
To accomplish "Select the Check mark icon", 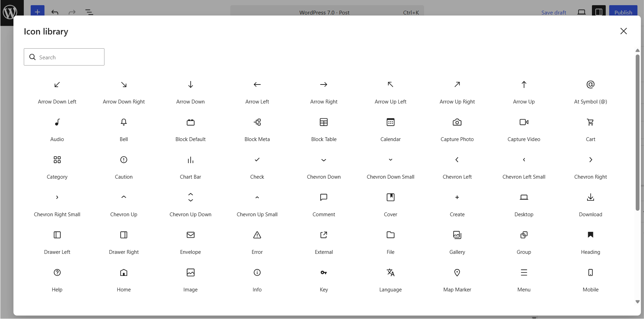I will point(257,160).
